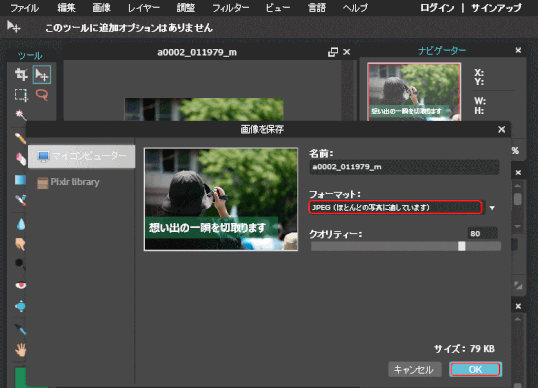The height and width of the screenshot is (388, 538).
Task: Choose Pixlr library as save location
Action: click(68, 182)
